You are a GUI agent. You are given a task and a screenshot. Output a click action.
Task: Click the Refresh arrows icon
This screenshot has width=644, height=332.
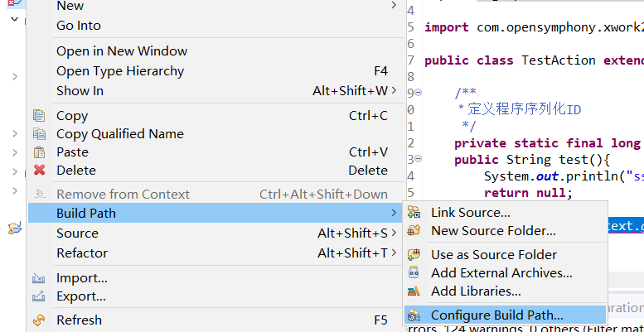tap(39, 320)
